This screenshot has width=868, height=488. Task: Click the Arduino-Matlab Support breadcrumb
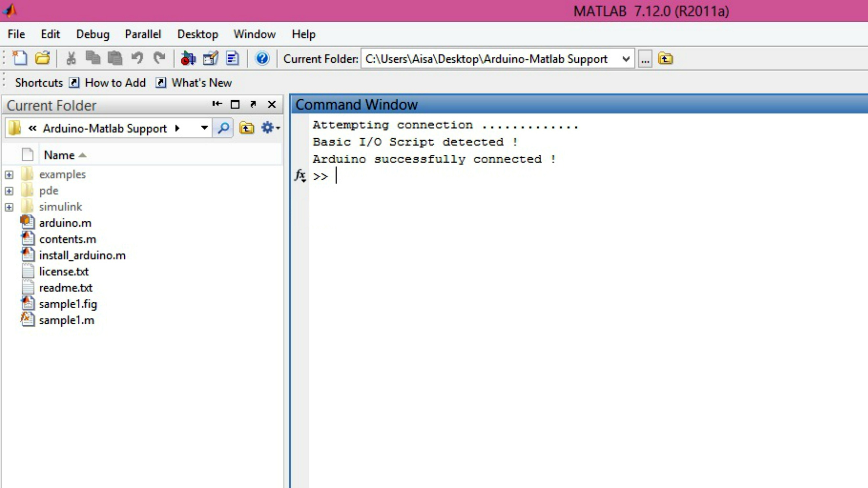click(x=105, y=128)
